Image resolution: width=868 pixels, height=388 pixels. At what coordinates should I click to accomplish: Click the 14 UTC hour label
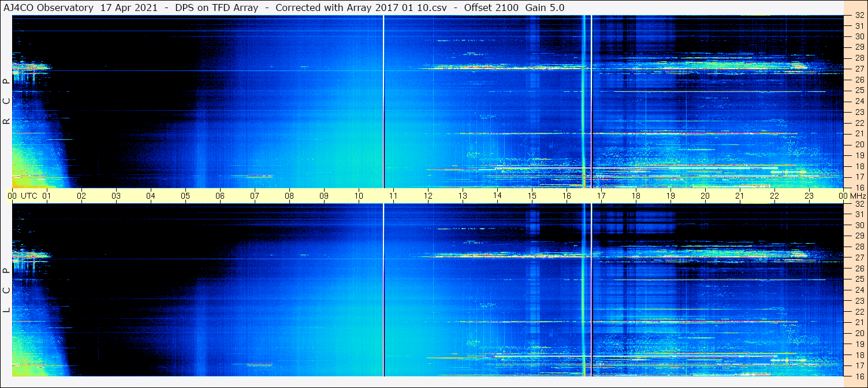[497, 195]
